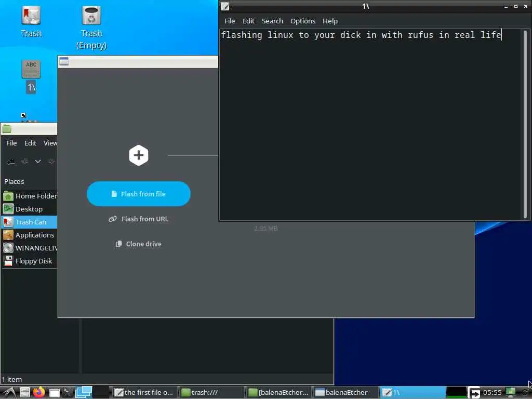The image size is (532, 399).
Task: Click the plus hexagon icon in balenaEtcher
Action: tap(138, 155)
